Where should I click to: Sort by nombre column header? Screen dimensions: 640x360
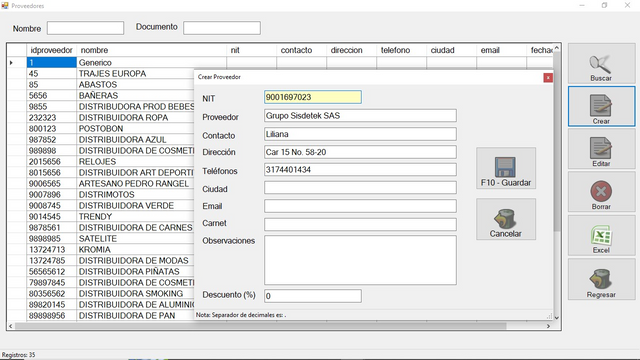(151, 50)
